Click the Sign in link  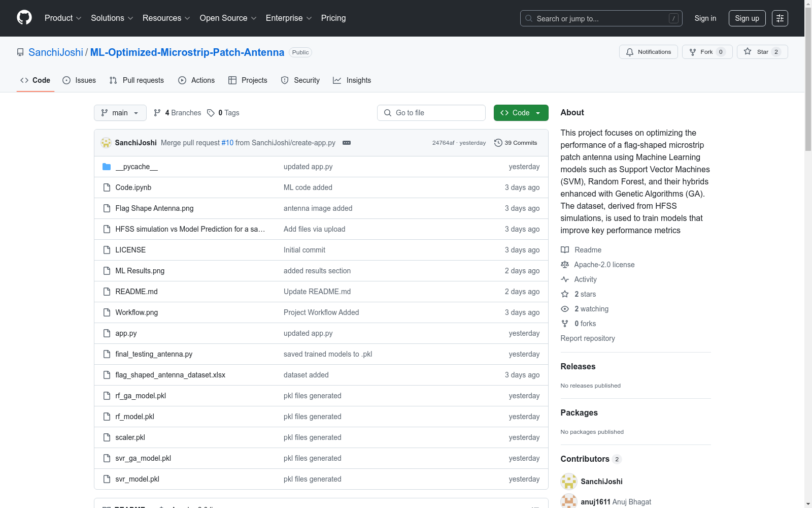tap(705, 18)
